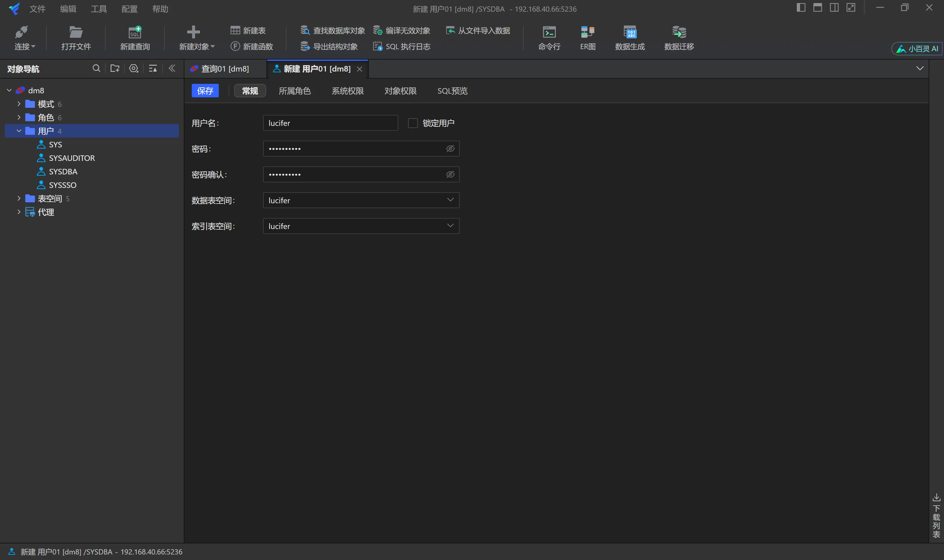Open 打开文件 from the toolbar
The image size is (944, 560).
pyautogui.click(x=76, y=38)
